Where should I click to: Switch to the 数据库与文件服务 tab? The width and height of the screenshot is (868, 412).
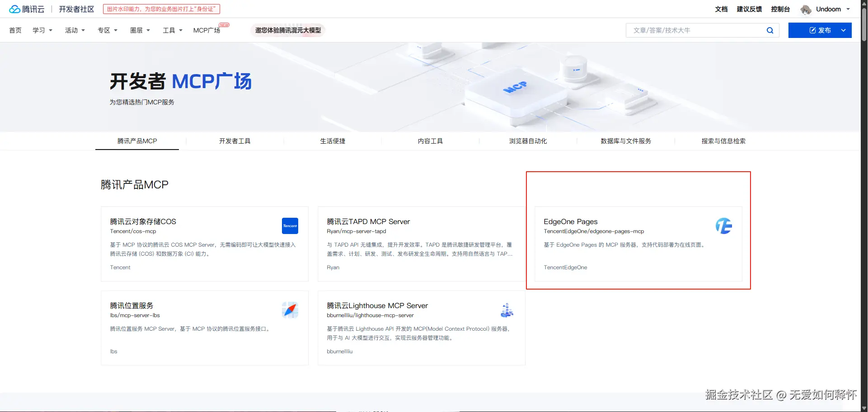tap(626, 141)
